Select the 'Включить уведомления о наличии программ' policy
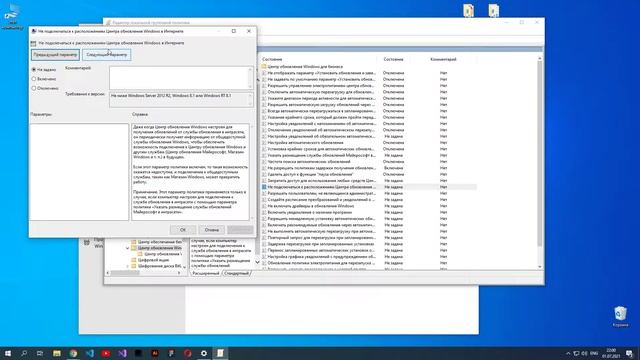The width and height of the screenshot is (640, 360). [x=308, y=212]
